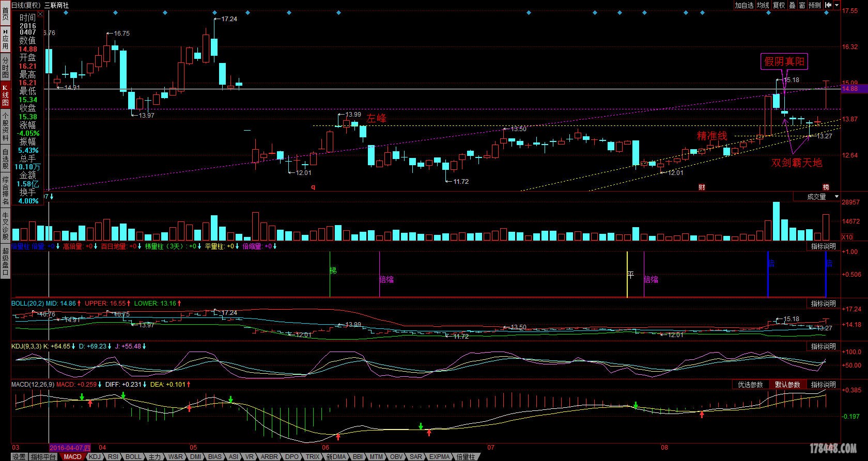
Task: Open the top-right dropdown arrow
Action: coord(837,5)
